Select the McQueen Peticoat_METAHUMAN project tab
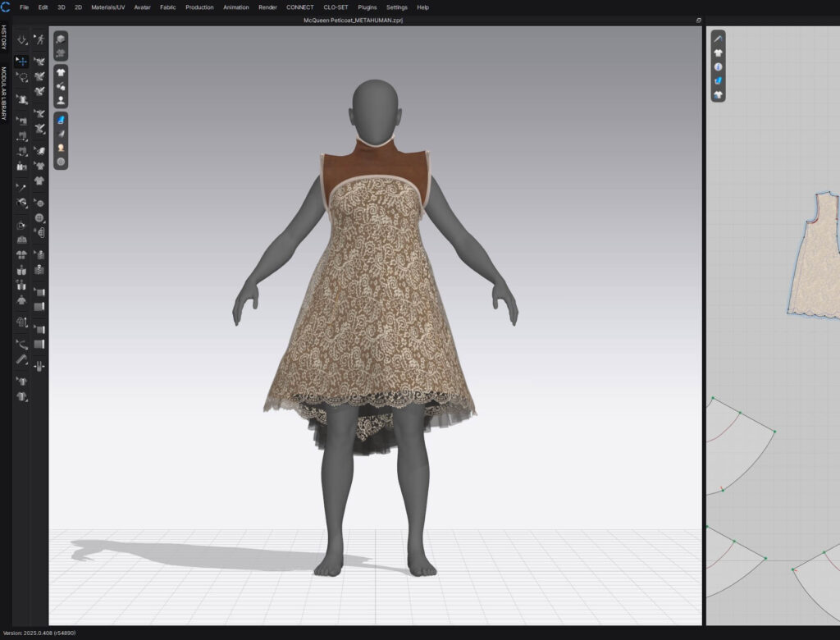 [x=353, y=20]
